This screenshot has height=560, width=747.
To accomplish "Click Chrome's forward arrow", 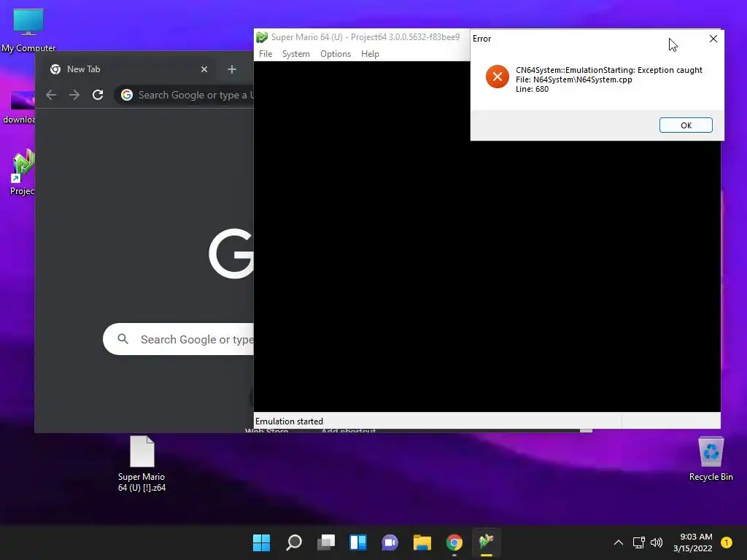I will (74, 95).
